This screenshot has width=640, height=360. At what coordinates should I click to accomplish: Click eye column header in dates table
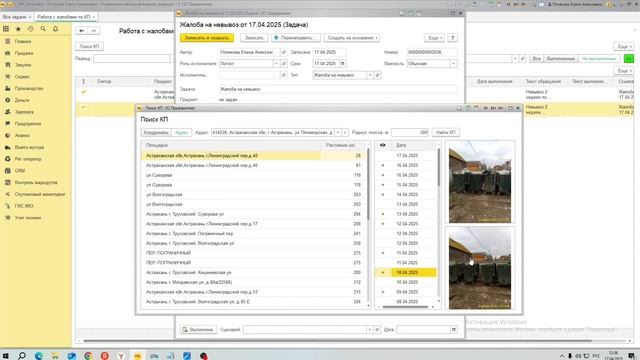[x=383, y=145]
